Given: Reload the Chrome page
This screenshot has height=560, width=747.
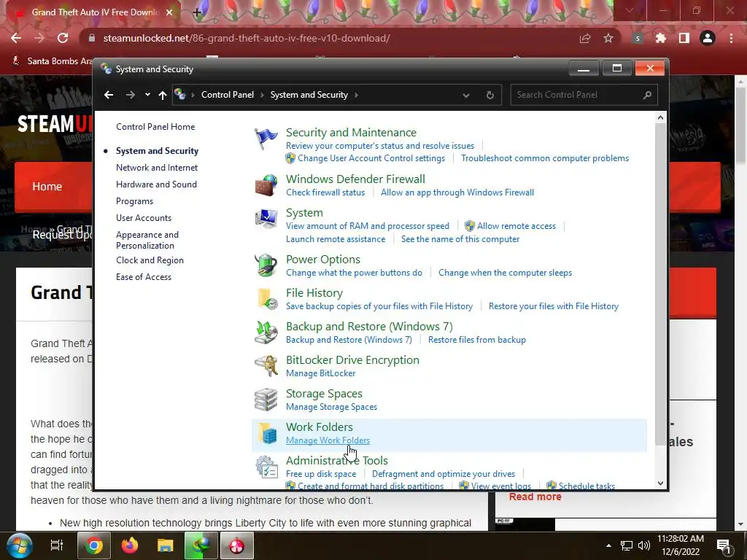Looking at the screenshot, I should click(63, 38).
